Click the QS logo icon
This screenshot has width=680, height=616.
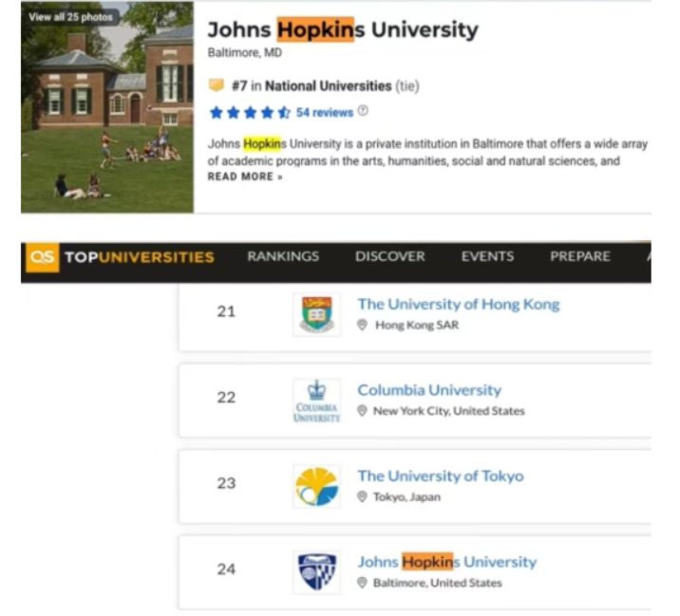pos(43,257)
